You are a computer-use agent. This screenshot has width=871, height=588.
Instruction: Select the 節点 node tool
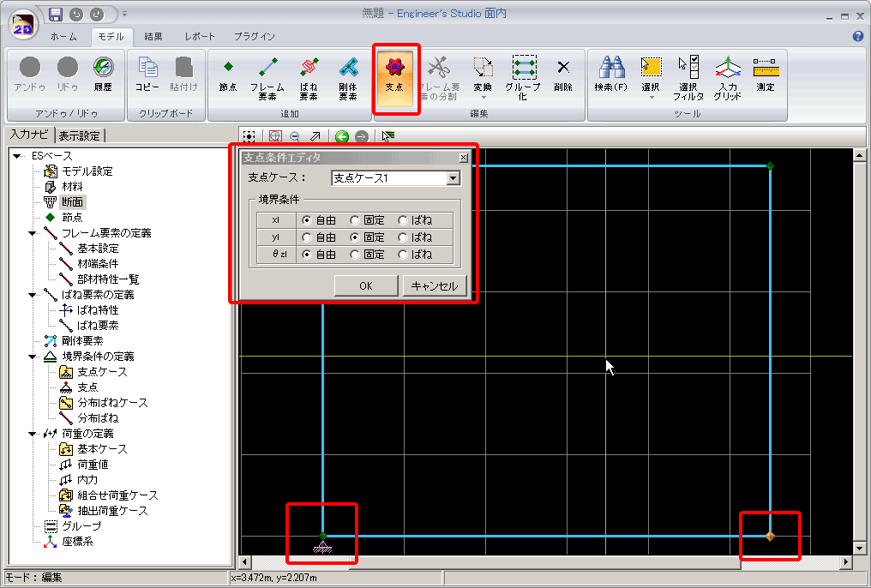228,74
